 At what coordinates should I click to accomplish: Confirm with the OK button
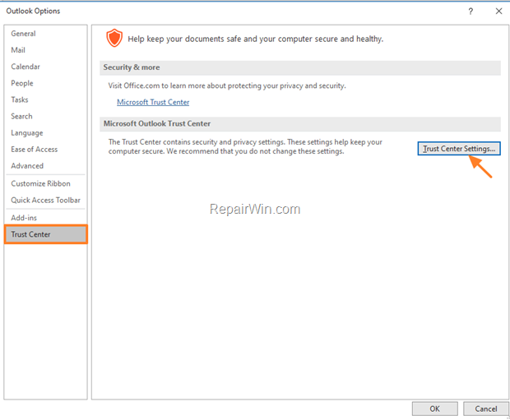(435, 408)
